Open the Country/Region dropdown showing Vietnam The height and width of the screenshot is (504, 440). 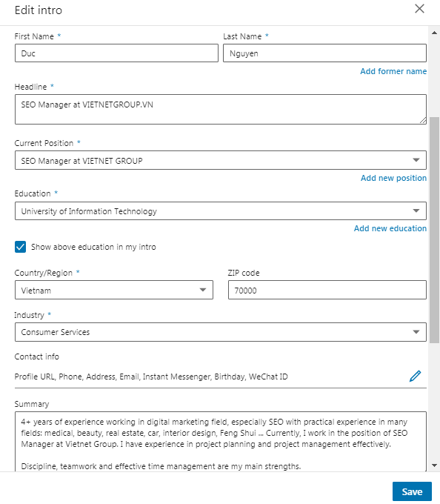pos(114,290)
